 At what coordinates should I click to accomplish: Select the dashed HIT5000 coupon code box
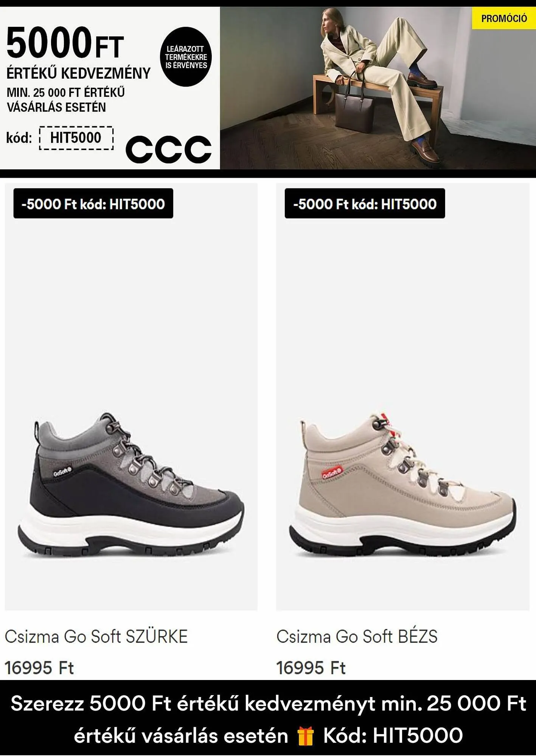pos(76,138)
